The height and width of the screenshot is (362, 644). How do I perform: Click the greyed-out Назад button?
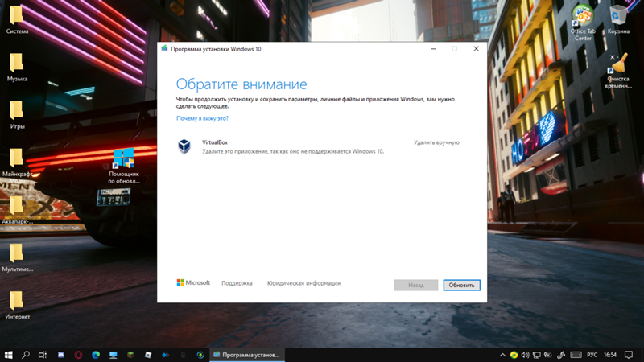tap(415, 285)
